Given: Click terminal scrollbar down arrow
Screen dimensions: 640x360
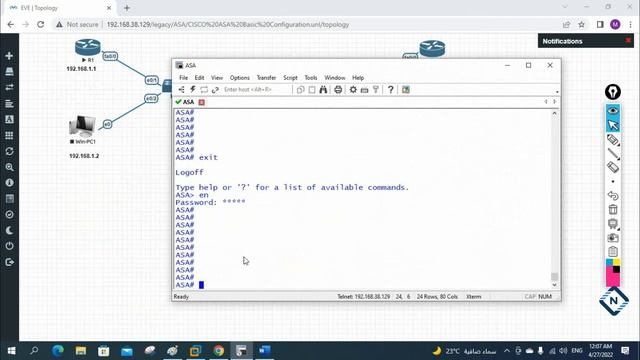Looking at the screenshot, I should (554, 285).
